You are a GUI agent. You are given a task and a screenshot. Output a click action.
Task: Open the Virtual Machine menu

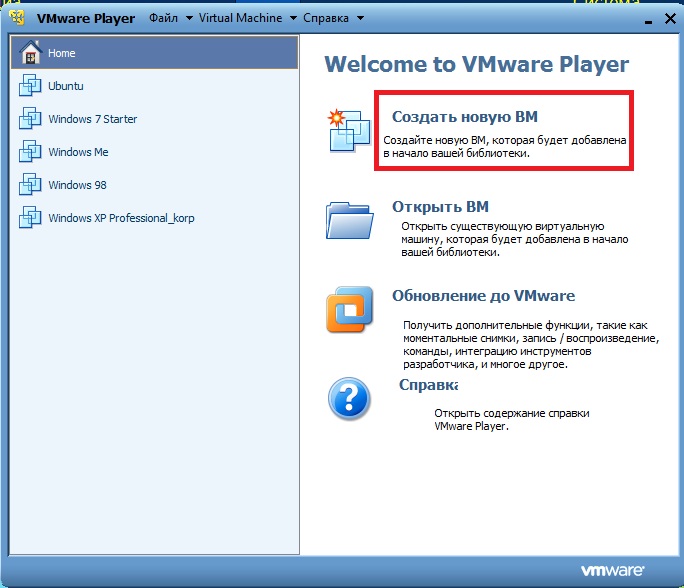pyautogui.click(x=240, y=18)
